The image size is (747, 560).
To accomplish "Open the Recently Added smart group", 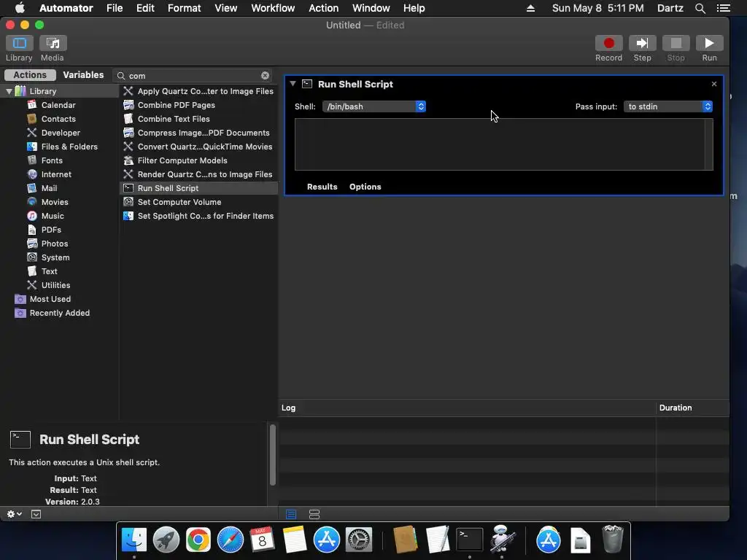I will click(60, 313).
